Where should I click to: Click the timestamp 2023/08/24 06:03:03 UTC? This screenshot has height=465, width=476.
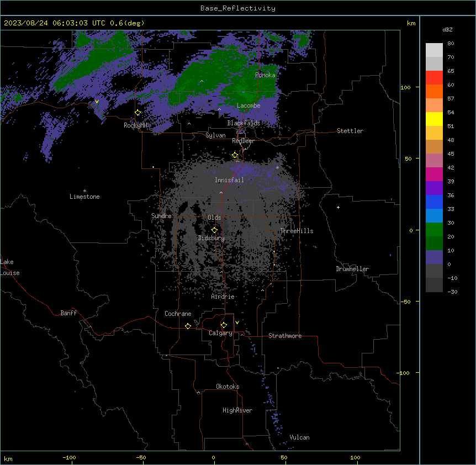coord(54,23)
